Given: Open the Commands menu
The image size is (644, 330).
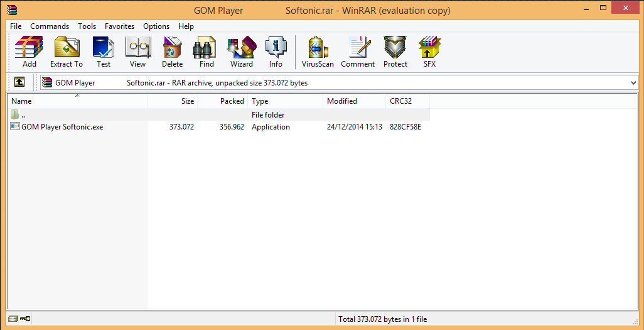Looking at the screenshot, I should (50, 26).
